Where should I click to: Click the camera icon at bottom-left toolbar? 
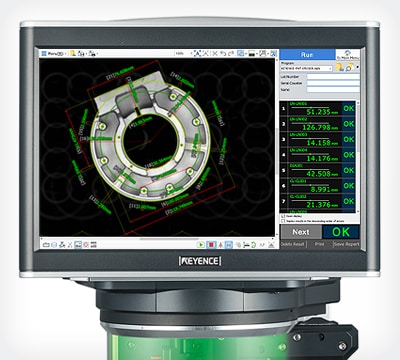click(x=46, y=245)
